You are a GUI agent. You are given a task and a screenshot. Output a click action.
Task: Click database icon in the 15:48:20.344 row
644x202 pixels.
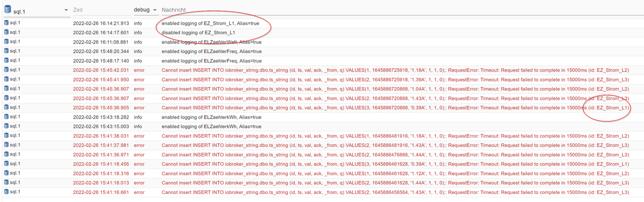point(6,51)
